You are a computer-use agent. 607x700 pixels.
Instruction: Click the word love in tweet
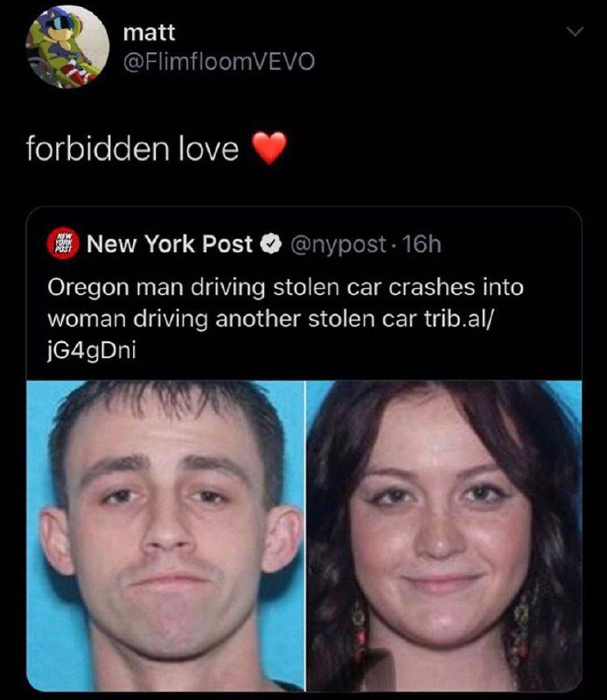pyautogui.click(x=209, y=149)
